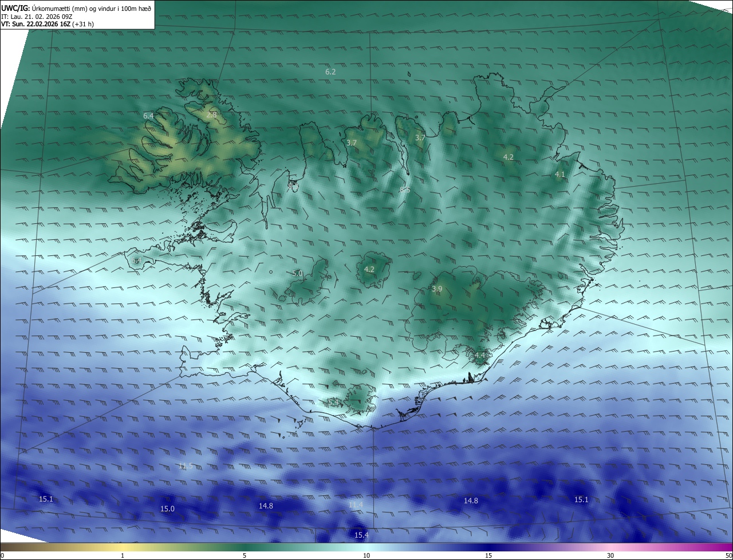Viewport: 733px width, 560px height.
Task: Click the 15.4 value above the color scale
Action: [361, 535]
